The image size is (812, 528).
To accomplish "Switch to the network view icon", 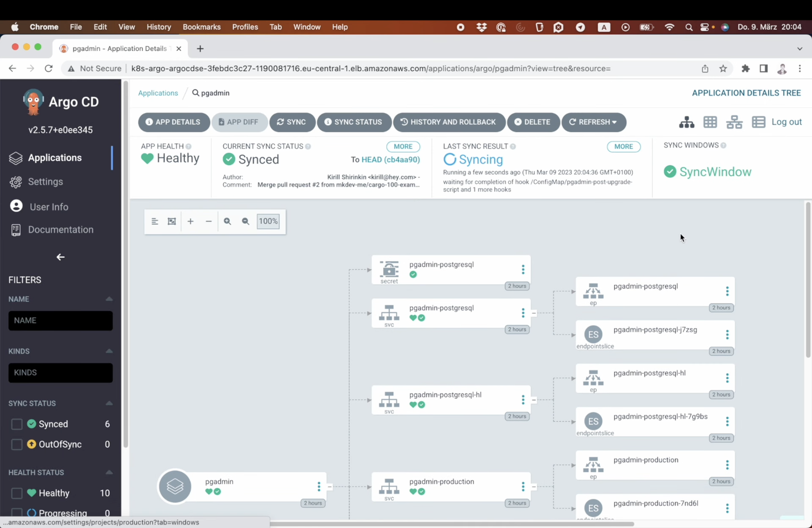I will coord(734,122).
